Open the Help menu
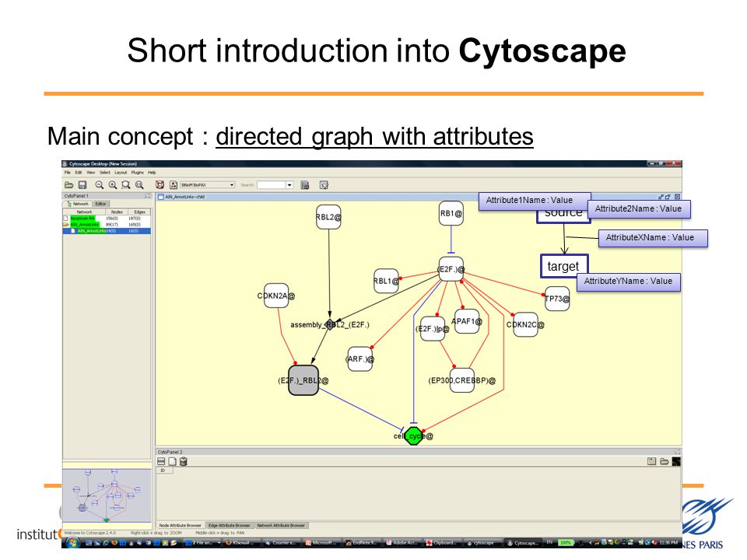The height and width of the screenshot is (560, 747). [x=152, y=173]
